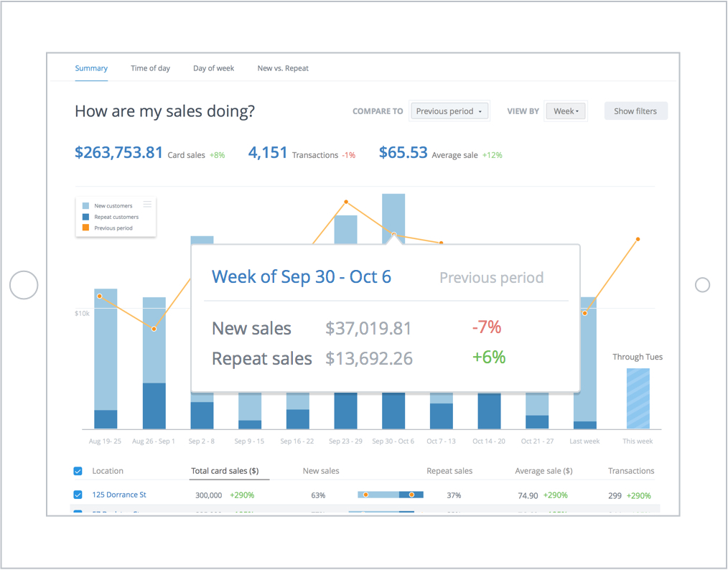Screen dimensions: 728x570
Task: Open the chart legend menu via hamburger icon
Action: click(147, 203)
